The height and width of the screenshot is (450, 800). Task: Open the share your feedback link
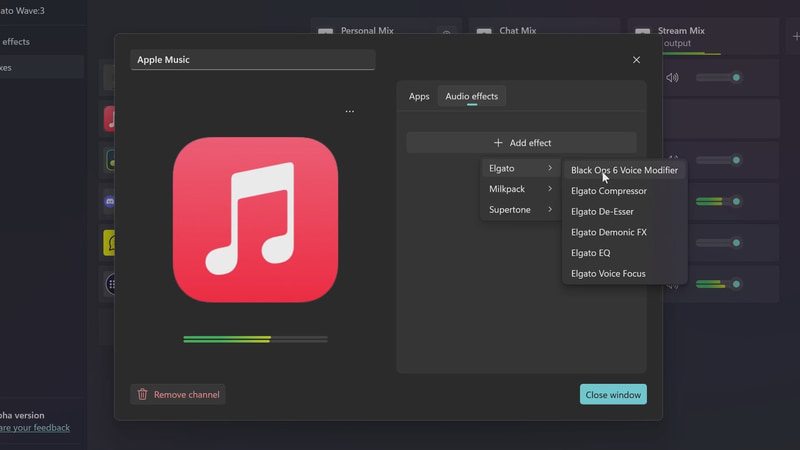pos(35,428)
